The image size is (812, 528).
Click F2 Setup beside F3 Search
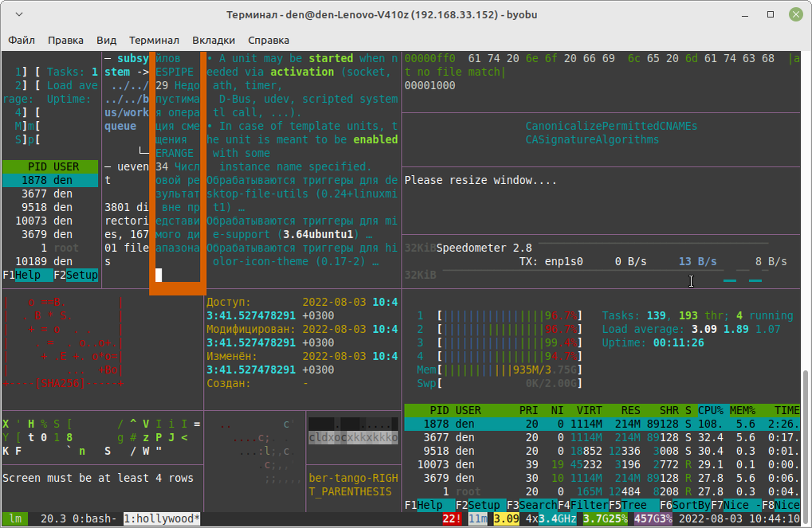[481, 505]
